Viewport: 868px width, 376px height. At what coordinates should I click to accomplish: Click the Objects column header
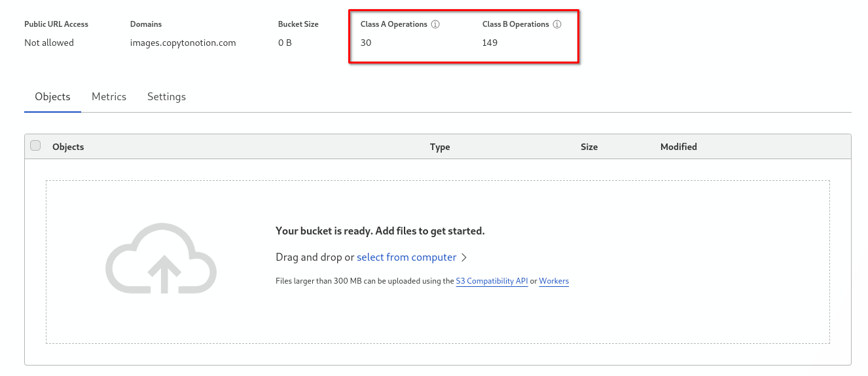(x=68, y=147)
